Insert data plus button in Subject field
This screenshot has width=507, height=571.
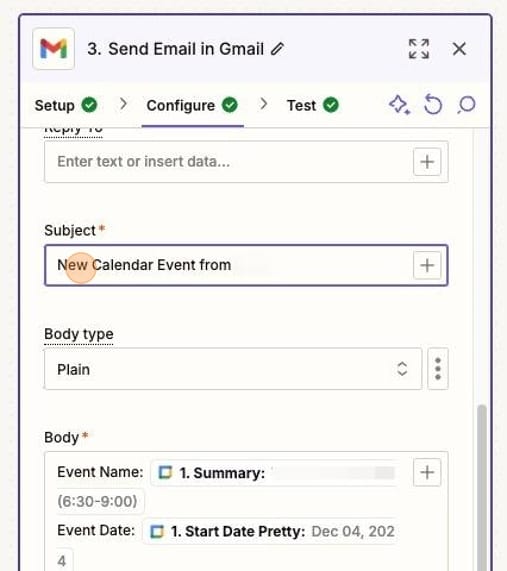[427, 265]
